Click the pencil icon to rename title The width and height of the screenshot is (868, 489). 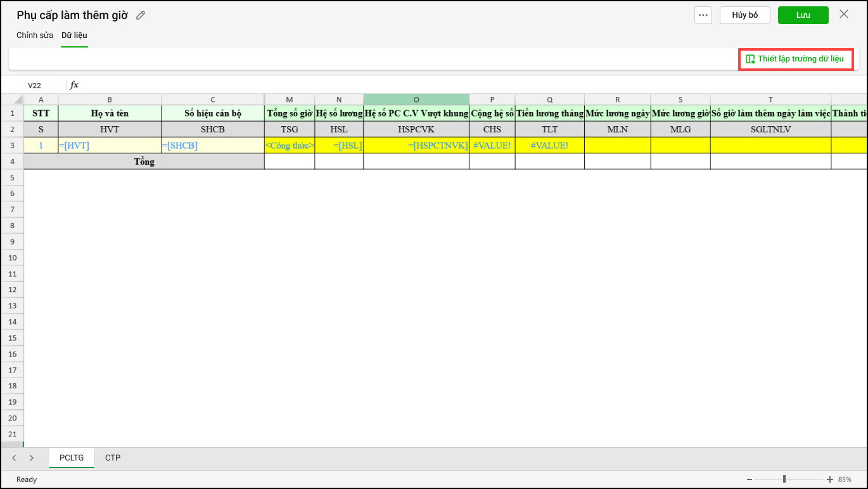(x=141, y=15)
